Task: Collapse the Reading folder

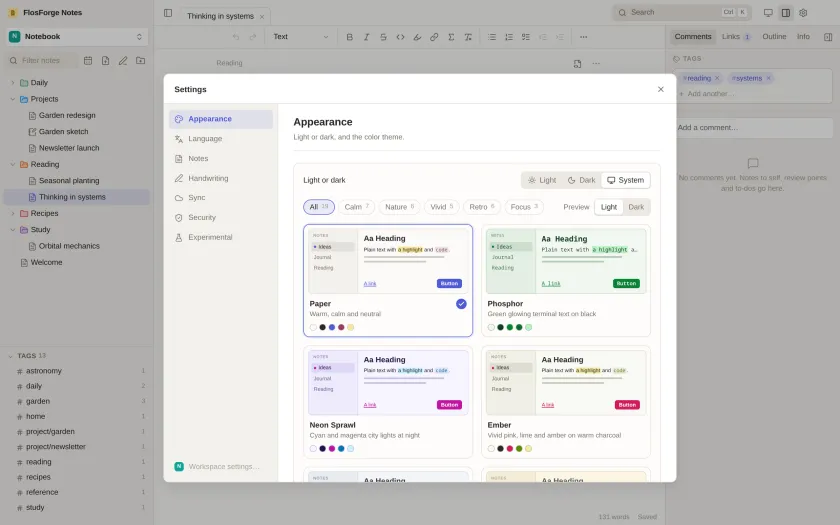Action: (x=12, y=164)
